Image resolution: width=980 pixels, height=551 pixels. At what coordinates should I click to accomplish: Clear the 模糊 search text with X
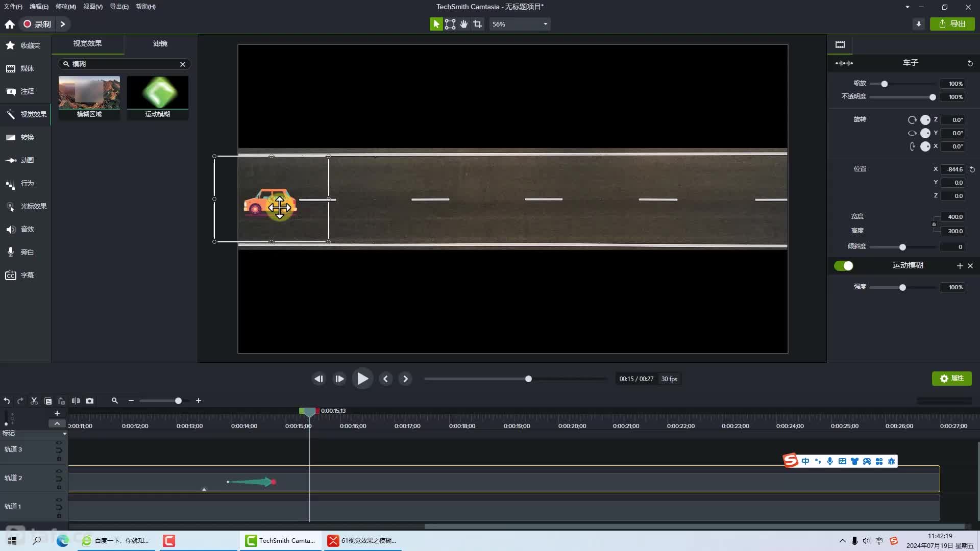pos(183,64)
